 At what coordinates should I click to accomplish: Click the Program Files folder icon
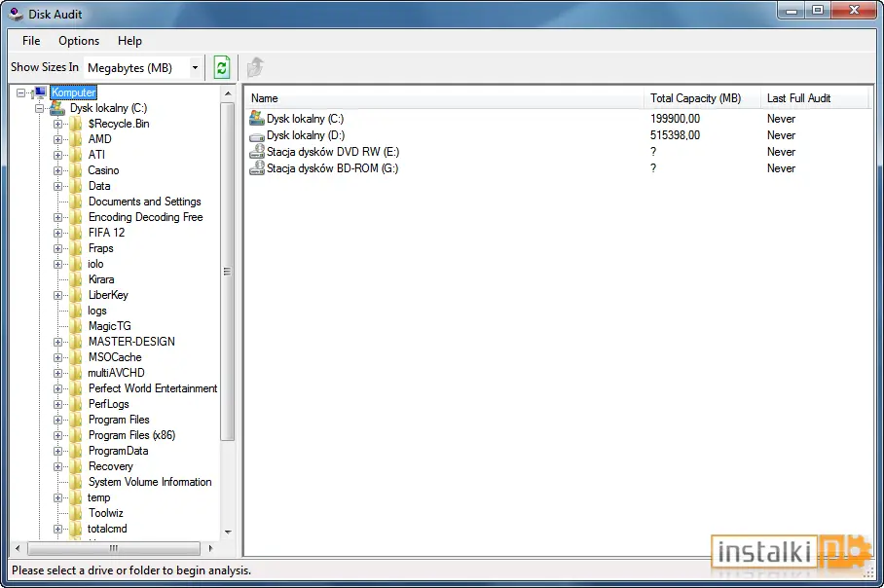pos(76,420)
